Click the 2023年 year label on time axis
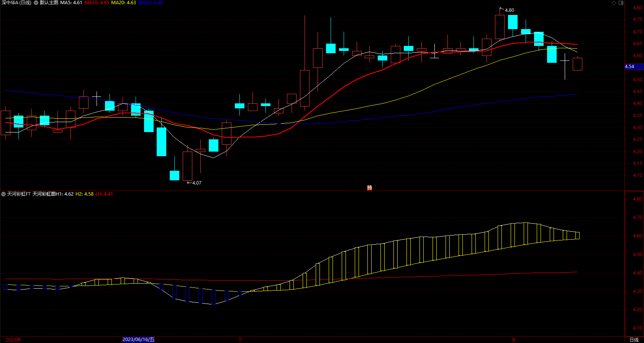 (x=13, y=340)
